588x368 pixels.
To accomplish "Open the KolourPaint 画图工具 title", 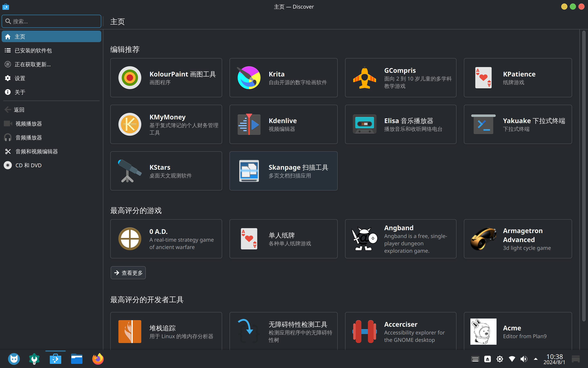I will coord(183,74).
